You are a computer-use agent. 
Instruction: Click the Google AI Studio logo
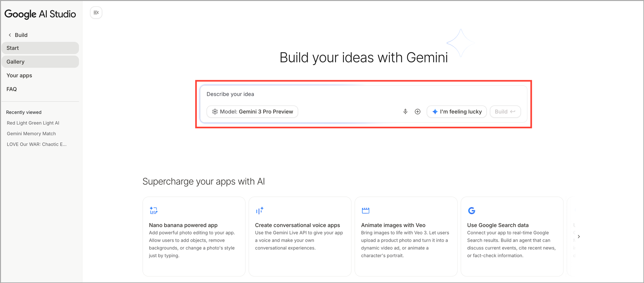coord(40,14)
